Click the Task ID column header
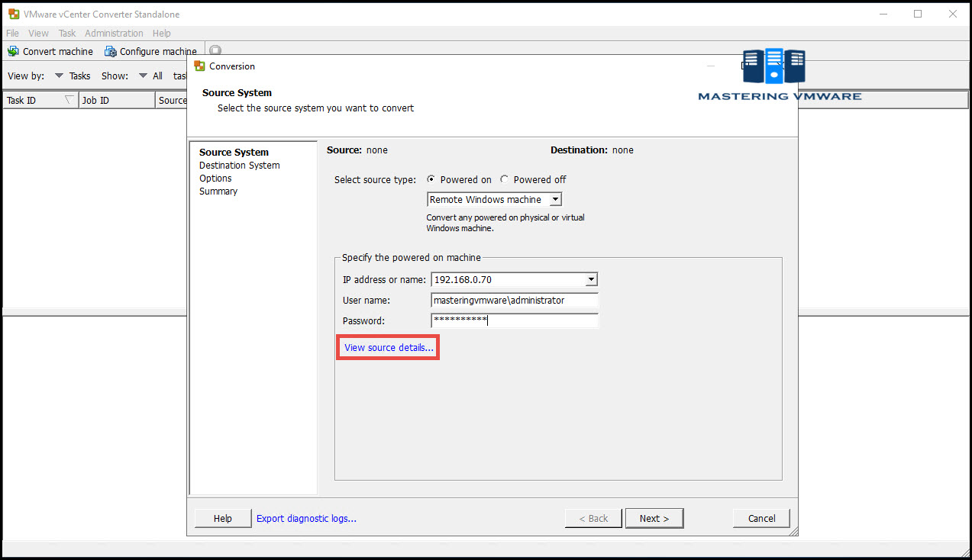Screen dimensions: 972x560 click(x=40, y=100)
